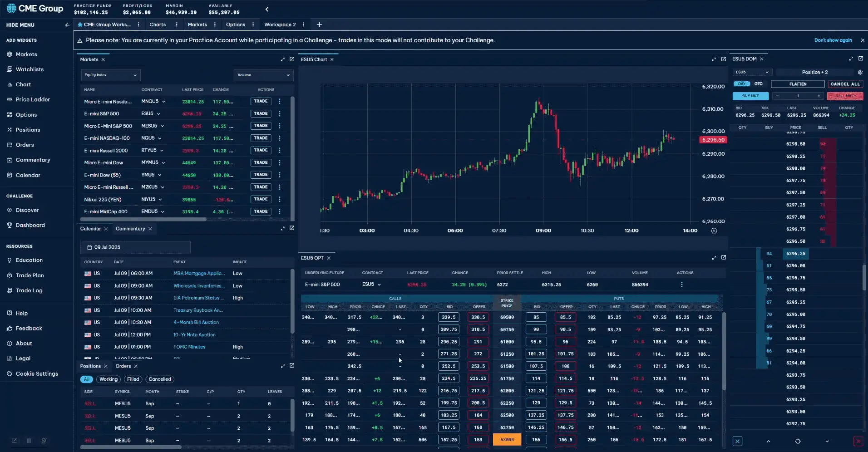This screenshot has width=868, height=452.
Task: Open actions menu for E-mini S&P 500 row
Action: 279,113
